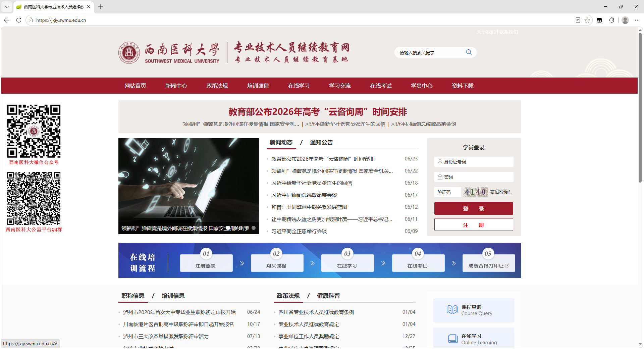Click the red 登录 button

[474, 208]
